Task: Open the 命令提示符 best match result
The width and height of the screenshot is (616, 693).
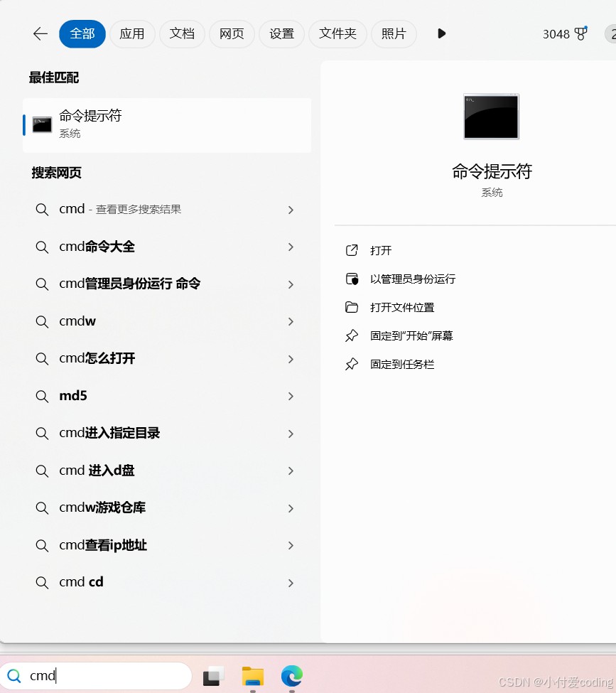Action: (x=167, y=126)
